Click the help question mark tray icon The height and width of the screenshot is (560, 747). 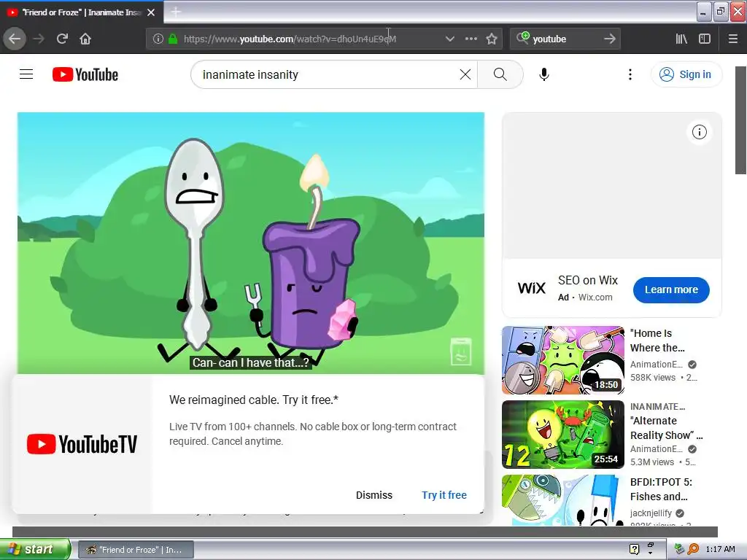[634, 549]
